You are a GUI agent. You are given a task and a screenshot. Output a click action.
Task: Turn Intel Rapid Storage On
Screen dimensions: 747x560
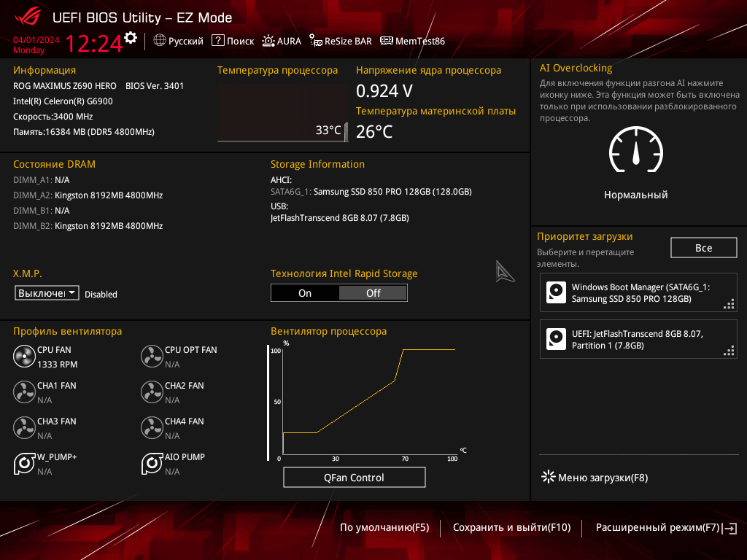point(305,293)
